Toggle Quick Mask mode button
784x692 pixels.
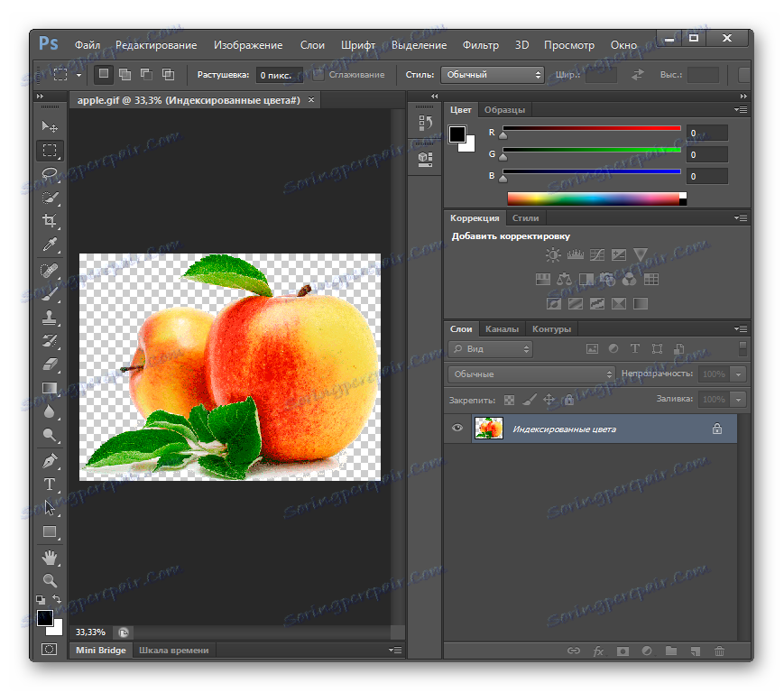pyautogui.click(x=50, y=649)
